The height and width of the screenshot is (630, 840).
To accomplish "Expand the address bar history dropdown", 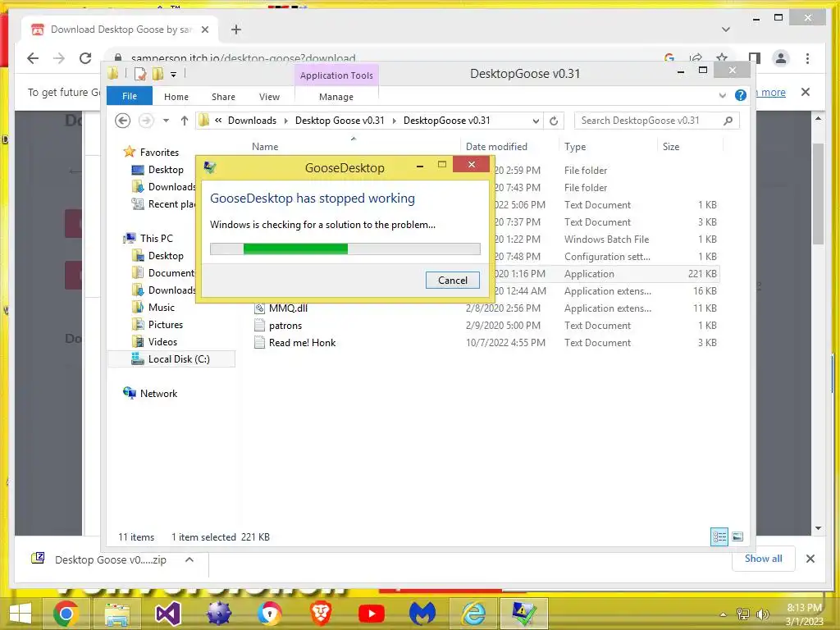I will coord(536,121).
